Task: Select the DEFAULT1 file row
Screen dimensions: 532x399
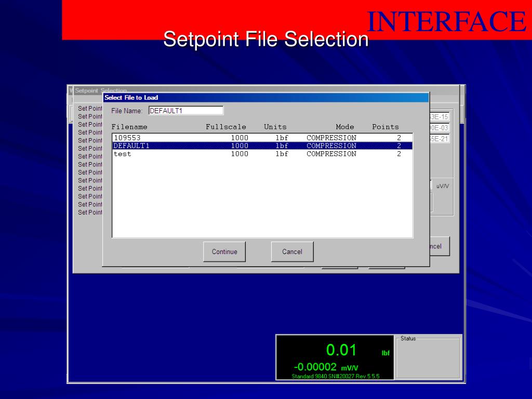Action: (262, 145)
